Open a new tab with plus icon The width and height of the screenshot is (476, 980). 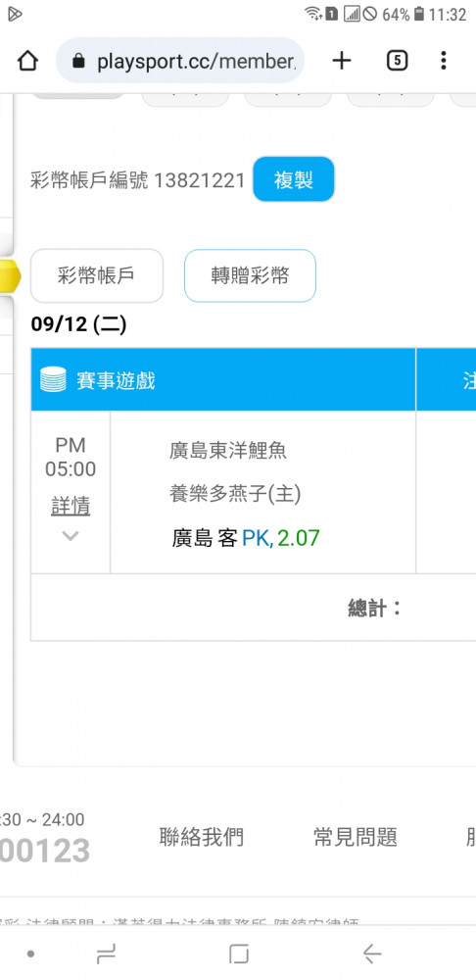[x=342, y=61]
